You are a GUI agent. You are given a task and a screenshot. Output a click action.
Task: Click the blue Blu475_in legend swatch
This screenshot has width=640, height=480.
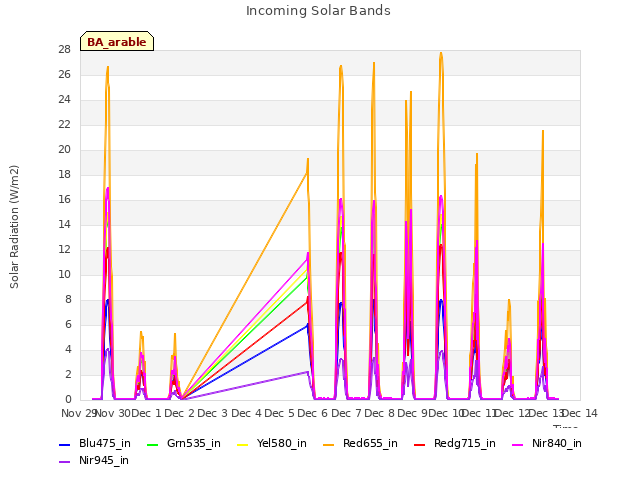pyautogui.click(x=65, y=444)
